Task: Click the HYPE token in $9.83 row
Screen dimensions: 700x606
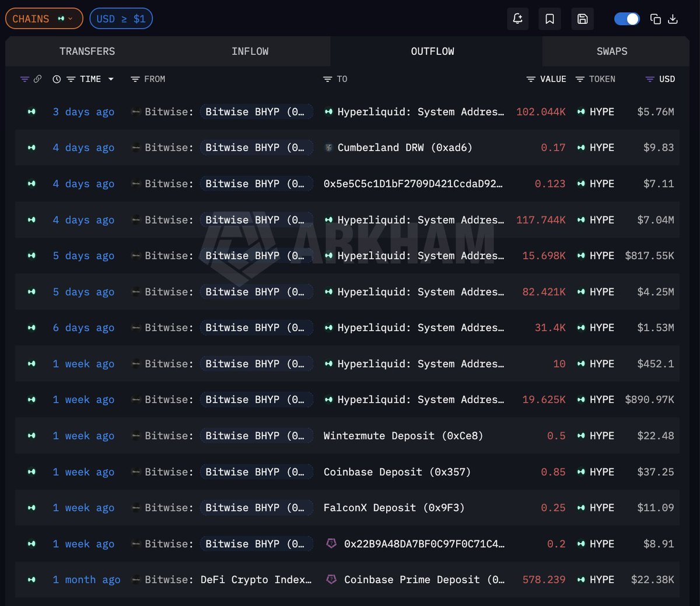Action: tap(601, 148)
